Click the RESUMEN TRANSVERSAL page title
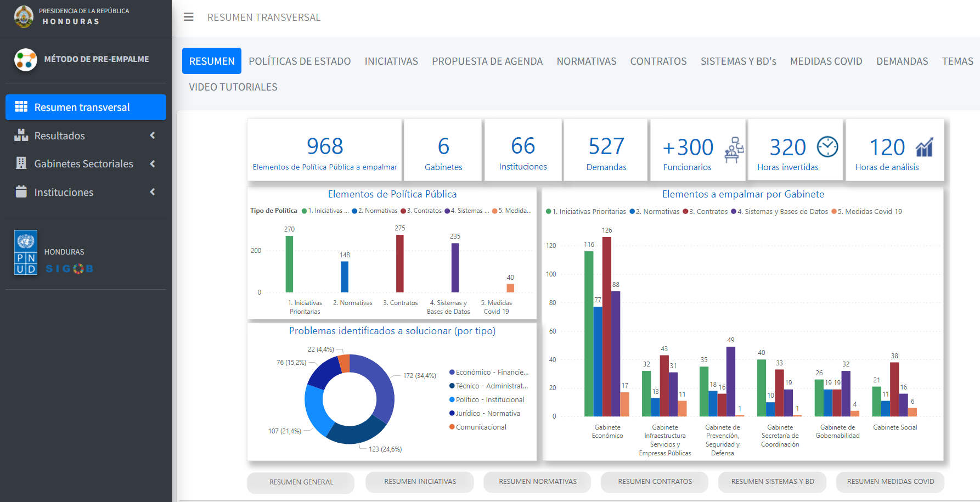Viewport: 980px width, 502px height. [x=264, y=18]
